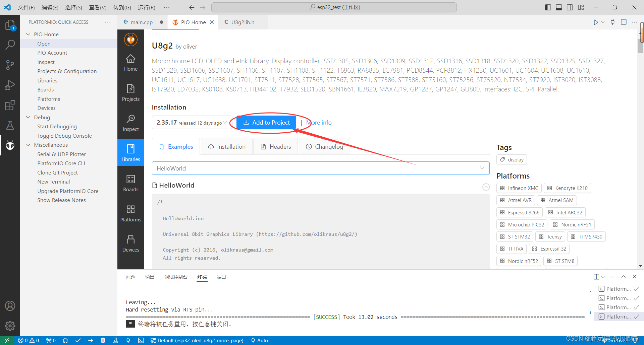Click the errors and warnings counter in the status bar
This screenshot has width=644, height=345.
[x=29, y=340]
